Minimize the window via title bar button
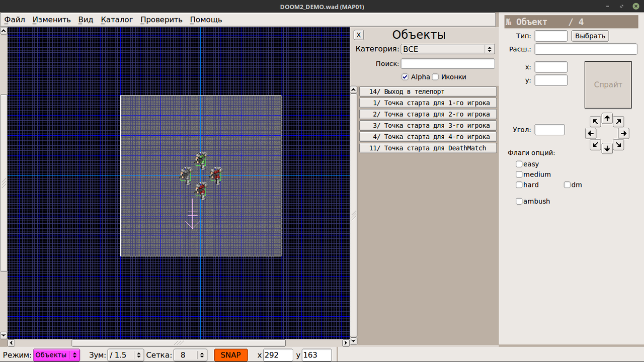Screen dimensions: 644x362 coord(607,6)
